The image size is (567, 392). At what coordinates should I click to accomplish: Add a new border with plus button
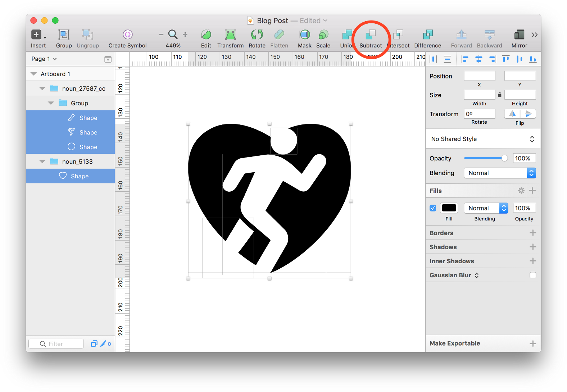(x=533, y=233)
